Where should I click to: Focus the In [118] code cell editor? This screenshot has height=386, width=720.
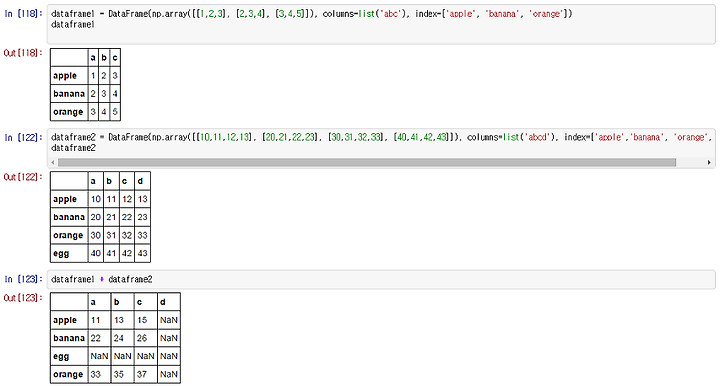[381, 25]
